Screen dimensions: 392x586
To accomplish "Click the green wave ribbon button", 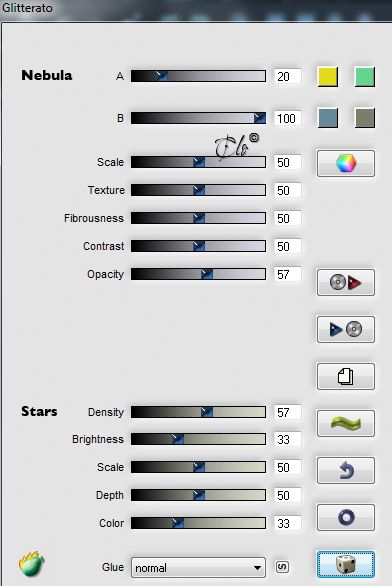I will click(x=346, y=423).
